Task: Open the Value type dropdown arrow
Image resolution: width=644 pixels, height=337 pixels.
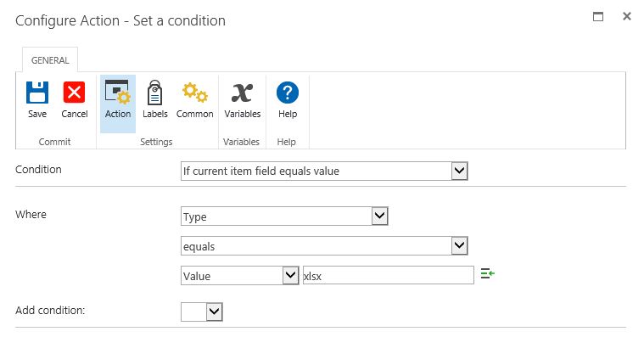Action: click(x=290, y=275)
